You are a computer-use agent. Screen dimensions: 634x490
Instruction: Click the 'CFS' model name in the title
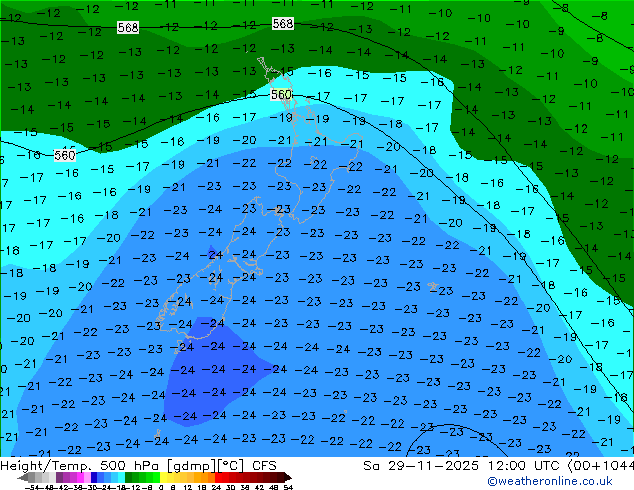click(x=264, y=466)
